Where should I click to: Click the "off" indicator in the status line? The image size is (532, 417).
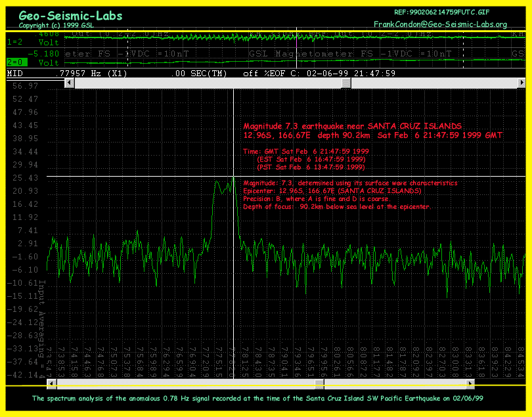pos(251,74)
